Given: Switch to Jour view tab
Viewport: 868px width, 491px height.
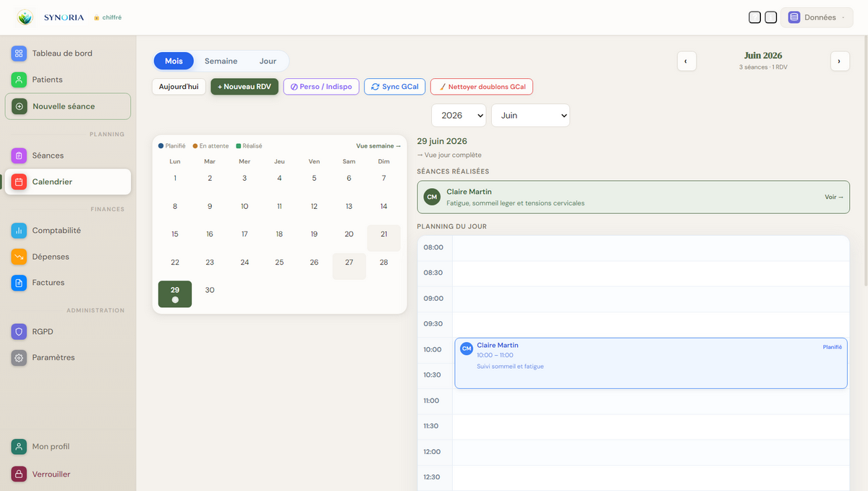Looking at the screenshot, I should [x=268, y=61].
